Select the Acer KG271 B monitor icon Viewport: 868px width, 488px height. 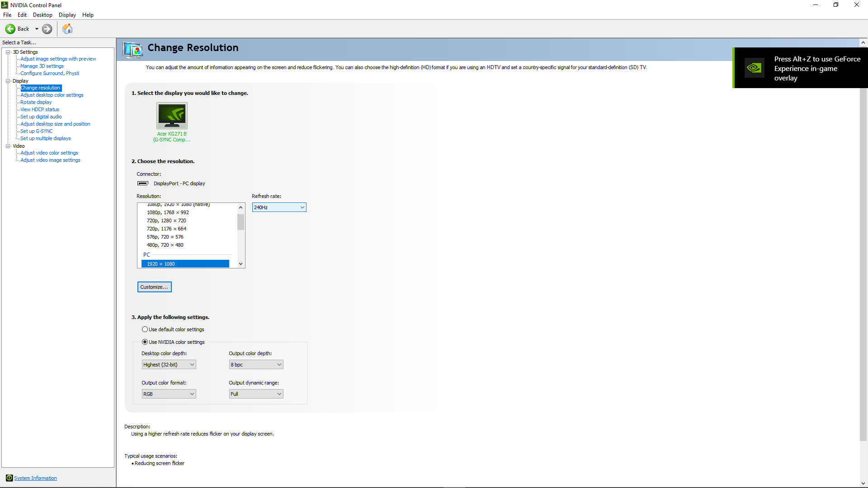(172, 116)
